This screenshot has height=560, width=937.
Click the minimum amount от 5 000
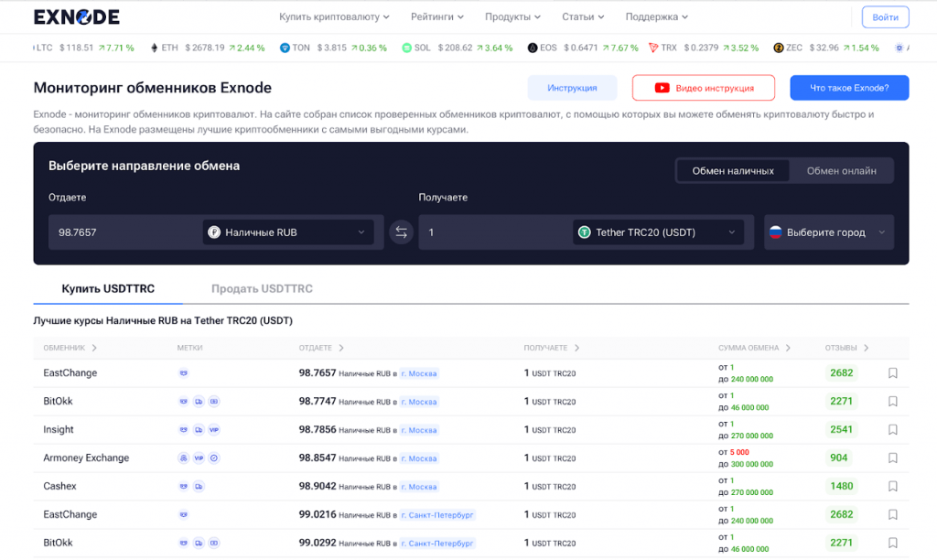point(734,452)
